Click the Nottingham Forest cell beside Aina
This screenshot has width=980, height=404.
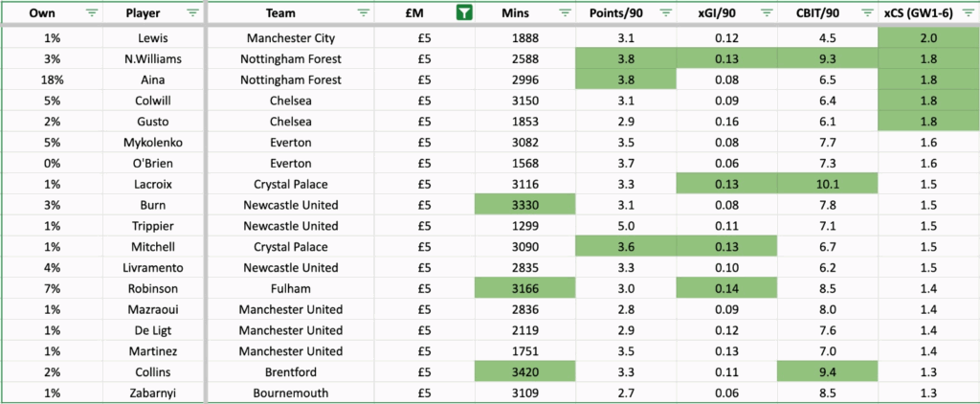293,82
